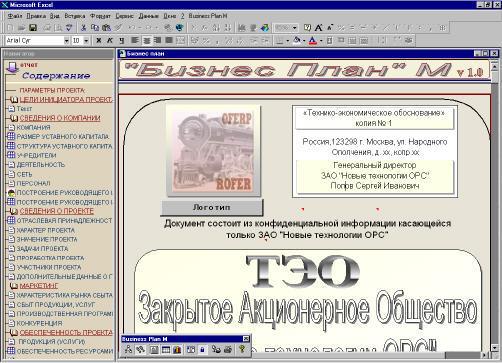Toggle Underline (Ч) formatting
This screenshot has height=363, width=502.
point(121,41)
